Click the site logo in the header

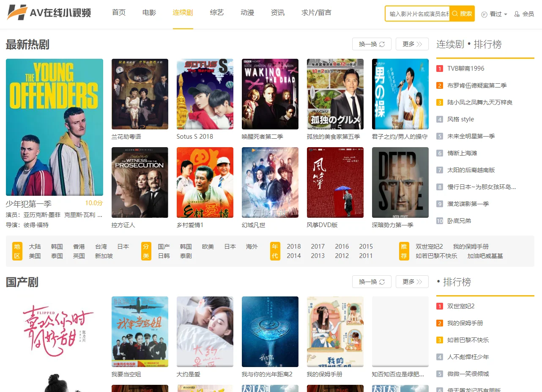[x=49, y=13]
